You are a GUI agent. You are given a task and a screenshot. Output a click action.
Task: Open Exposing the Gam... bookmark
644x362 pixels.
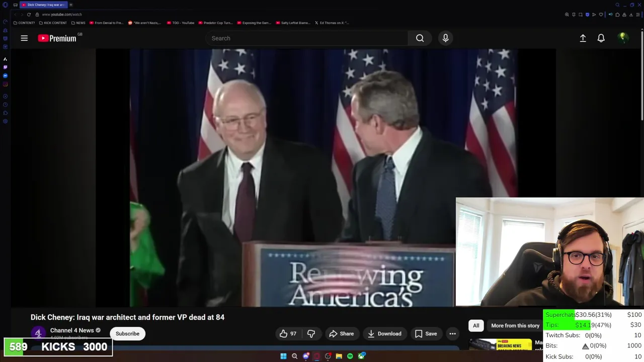(254, 23)
